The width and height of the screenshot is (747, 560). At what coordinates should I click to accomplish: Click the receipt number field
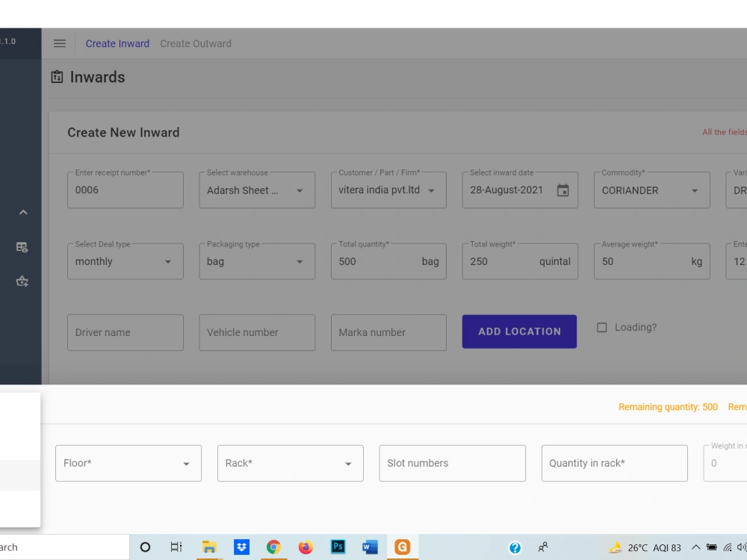click(x=125, y=190)
